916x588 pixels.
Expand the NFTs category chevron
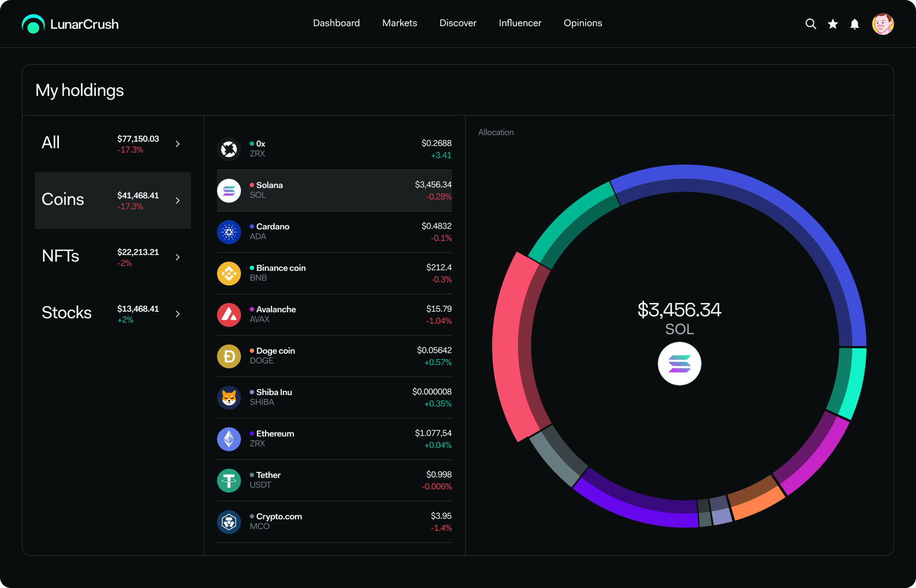[x=178, y=257]
